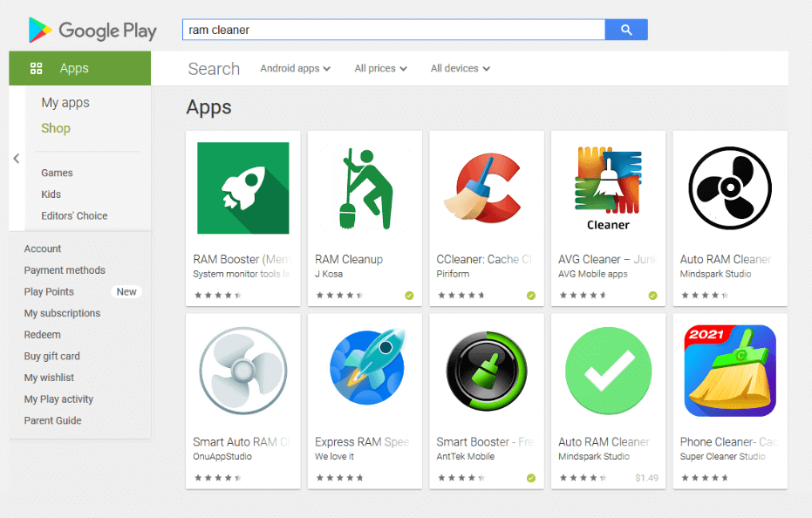Open RAM Cleanup sweeper app icon
The image size is (812, 518).
(365, 188)
